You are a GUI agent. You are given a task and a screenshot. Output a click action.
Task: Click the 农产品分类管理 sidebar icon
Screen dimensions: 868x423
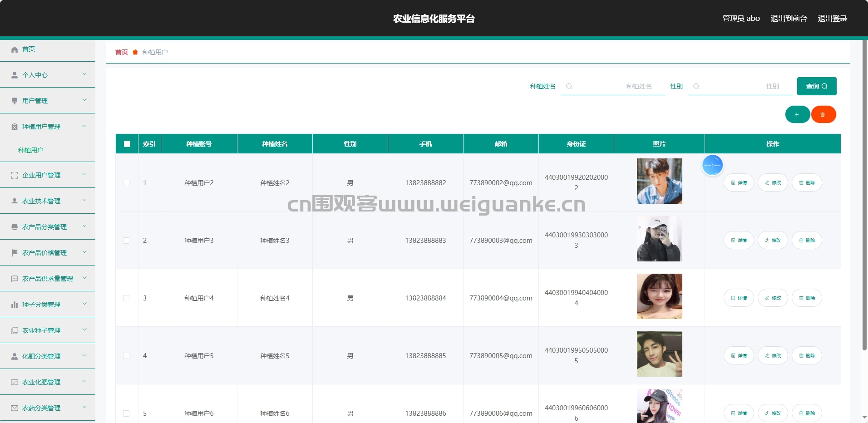point(15,227)
